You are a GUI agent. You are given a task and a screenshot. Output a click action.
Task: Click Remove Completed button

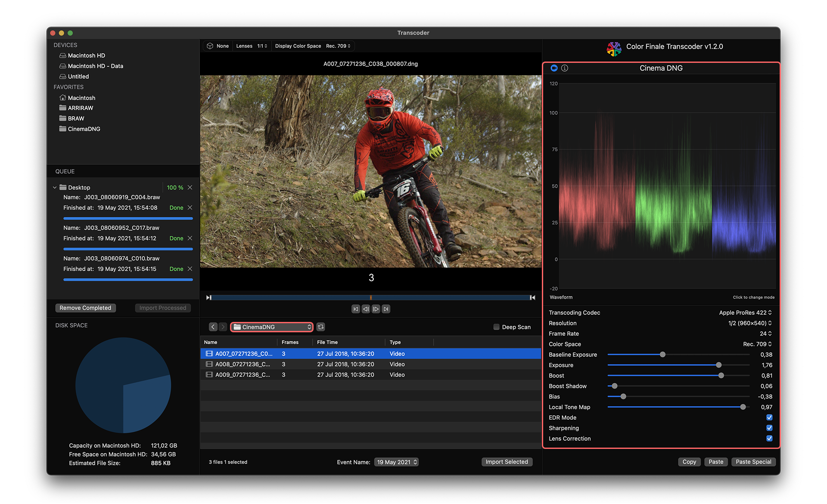(85, 308)
